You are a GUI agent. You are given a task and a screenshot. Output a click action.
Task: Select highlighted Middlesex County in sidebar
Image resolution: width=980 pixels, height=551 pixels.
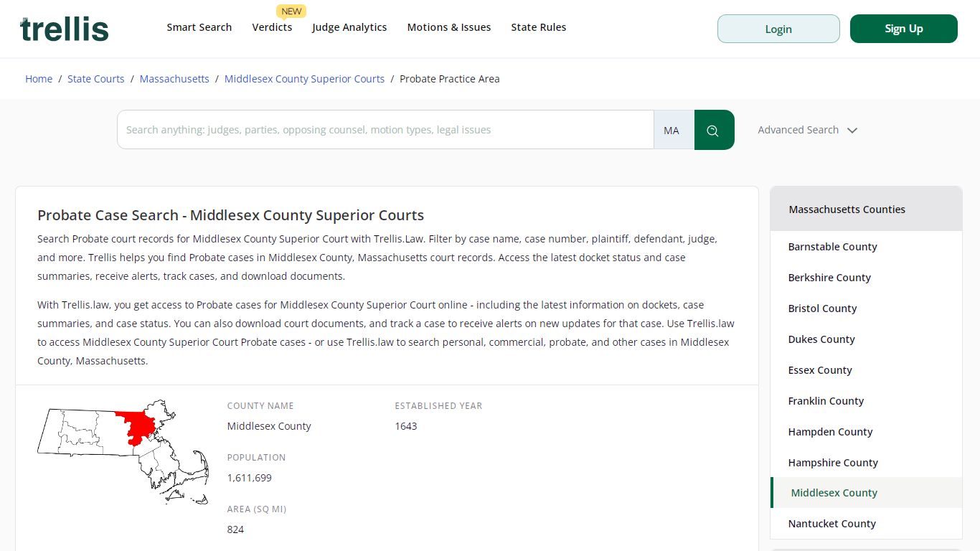[x=866, y=493]
